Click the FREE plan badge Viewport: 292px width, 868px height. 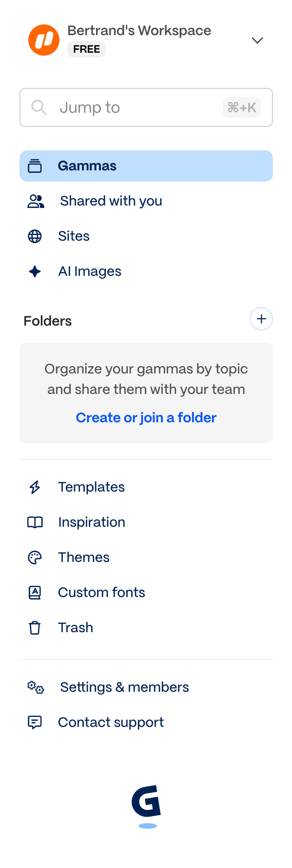pos(86,49)
